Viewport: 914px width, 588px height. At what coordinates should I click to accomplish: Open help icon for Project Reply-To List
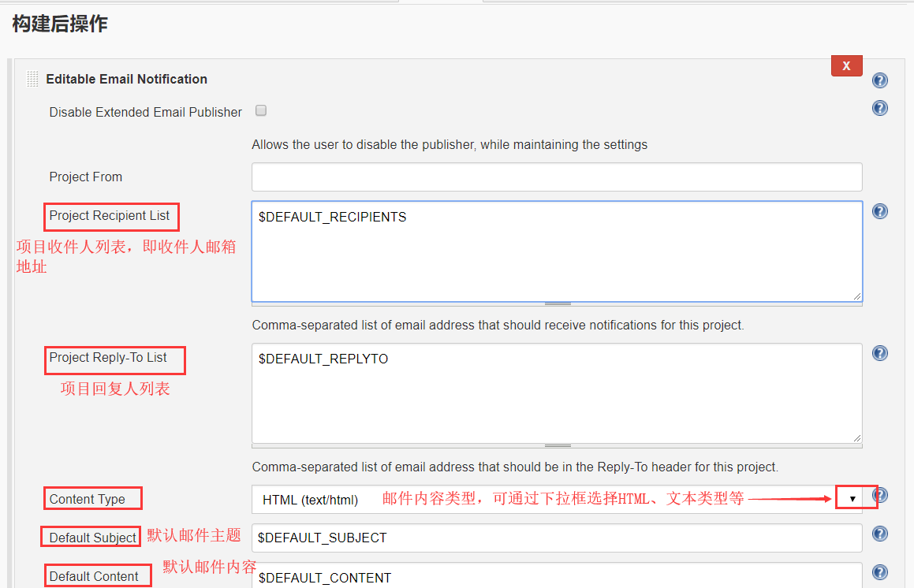click(x=879, y=353)
